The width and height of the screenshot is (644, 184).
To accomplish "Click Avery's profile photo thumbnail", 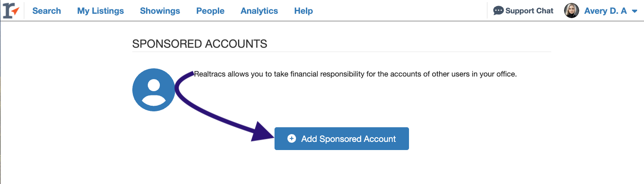I will [572, 11].
